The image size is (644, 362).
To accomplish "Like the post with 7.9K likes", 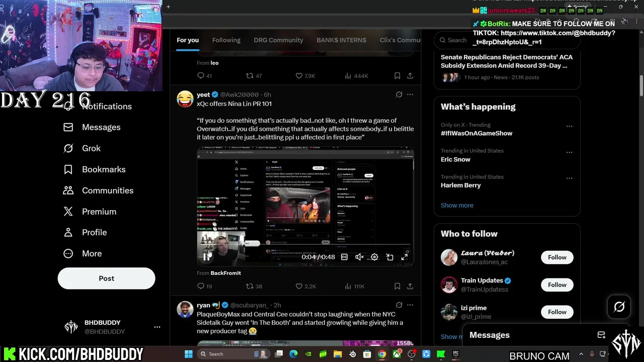I will tap(305, 76).
